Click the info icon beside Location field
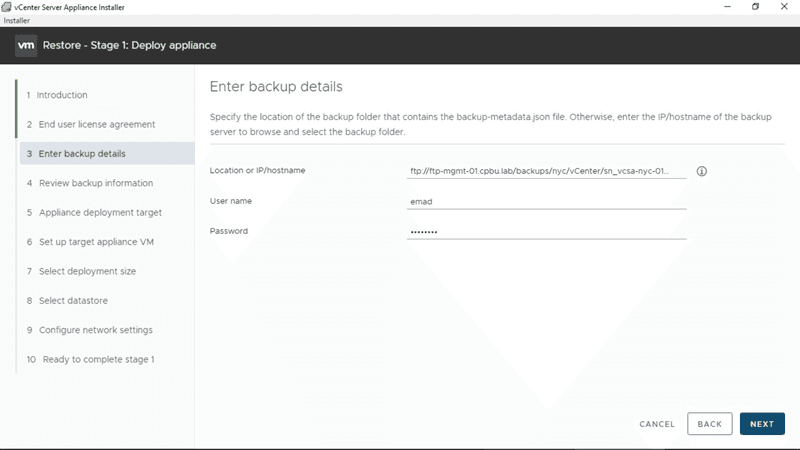Viewport: 800px width, 450px height. coord(701,171)
